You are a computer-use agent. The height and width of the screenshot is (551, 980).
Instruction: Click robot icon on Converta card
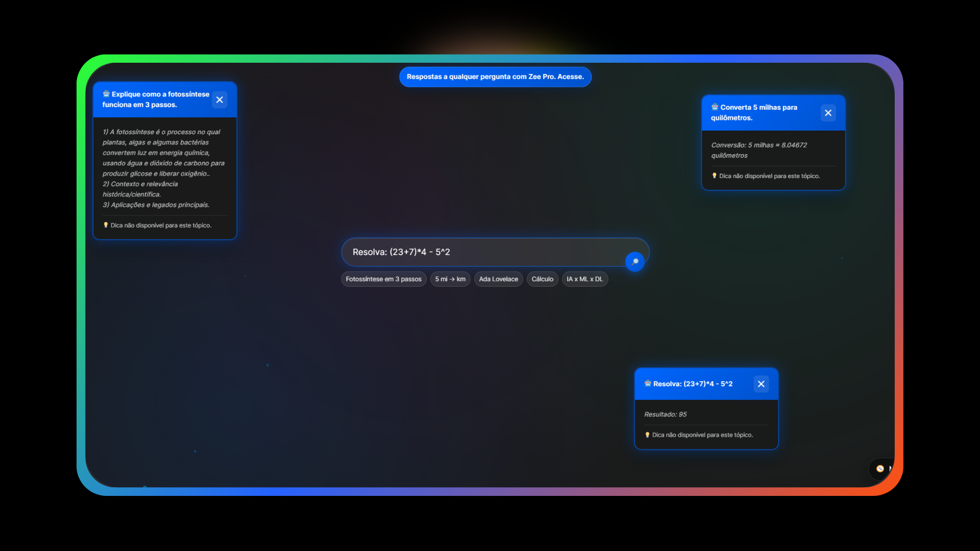[715, 107]
